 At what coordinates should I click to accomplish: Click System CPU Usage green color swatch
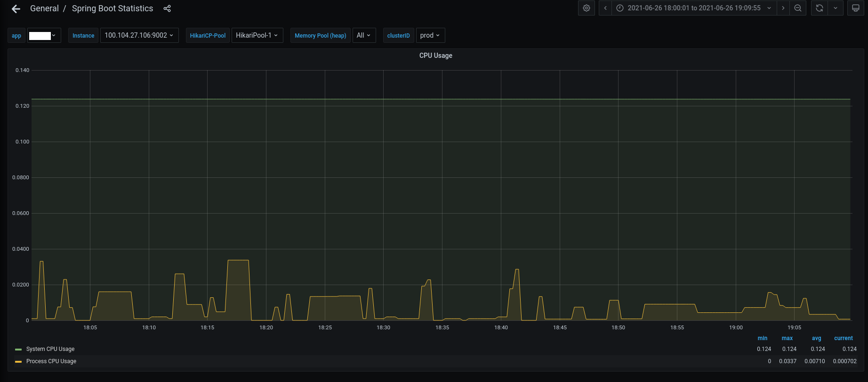click(18, 350)
